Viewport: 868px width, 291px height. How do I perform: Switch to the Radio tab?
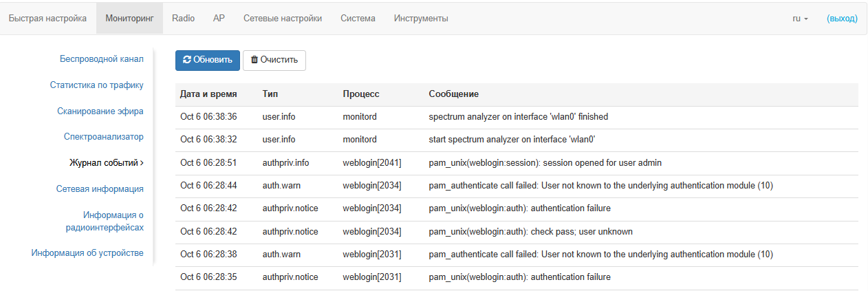click(183, 19)
